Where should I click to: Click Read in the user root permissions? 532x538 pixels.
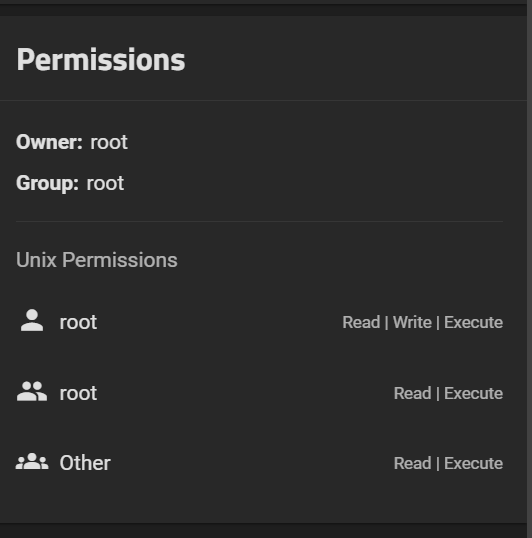[x=361, y=322]
